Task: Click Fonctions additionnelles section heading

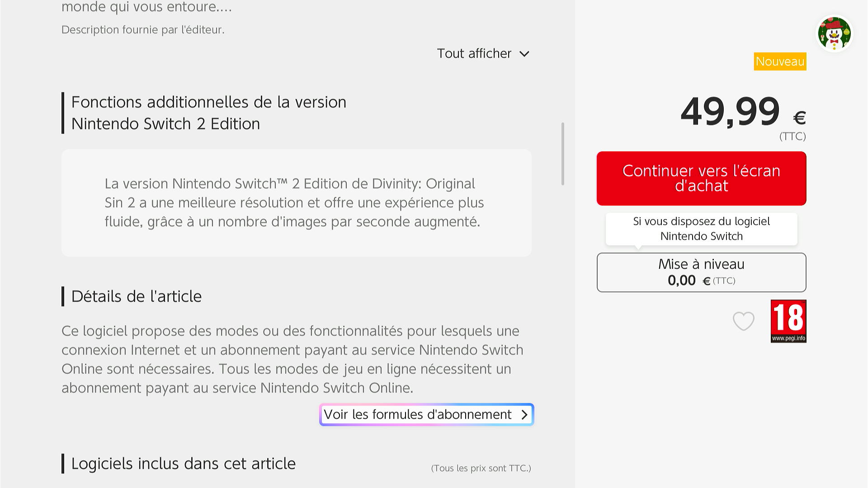Action: (x=208, y=113)
